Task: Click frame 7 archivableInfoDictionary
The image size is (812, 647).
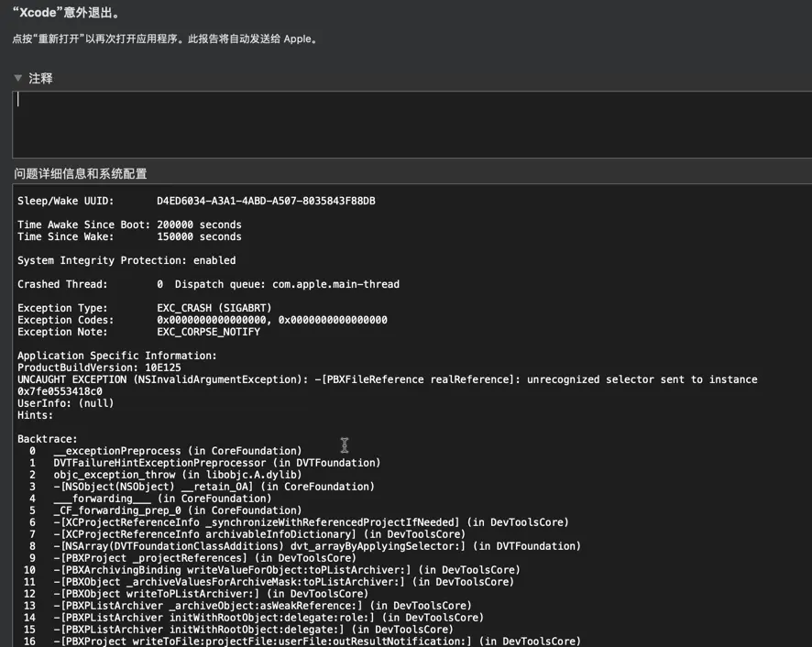Action: (247, 534)
